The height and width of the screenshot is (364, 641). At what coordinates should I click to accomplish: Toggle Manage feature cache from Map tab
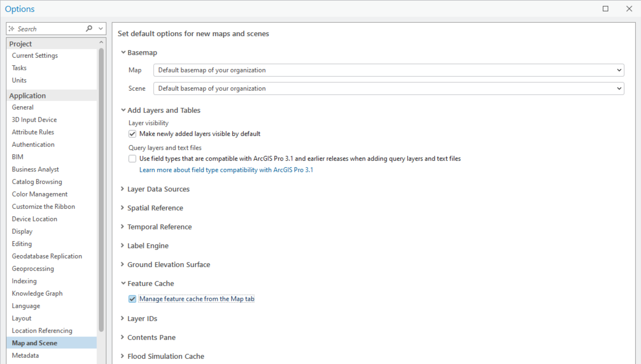tap(132, 299)
